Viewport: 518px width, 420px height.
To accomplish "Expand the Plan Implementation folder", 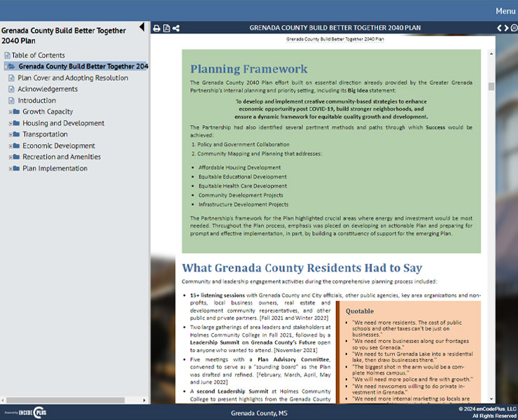I will click(x=10, y=169).
